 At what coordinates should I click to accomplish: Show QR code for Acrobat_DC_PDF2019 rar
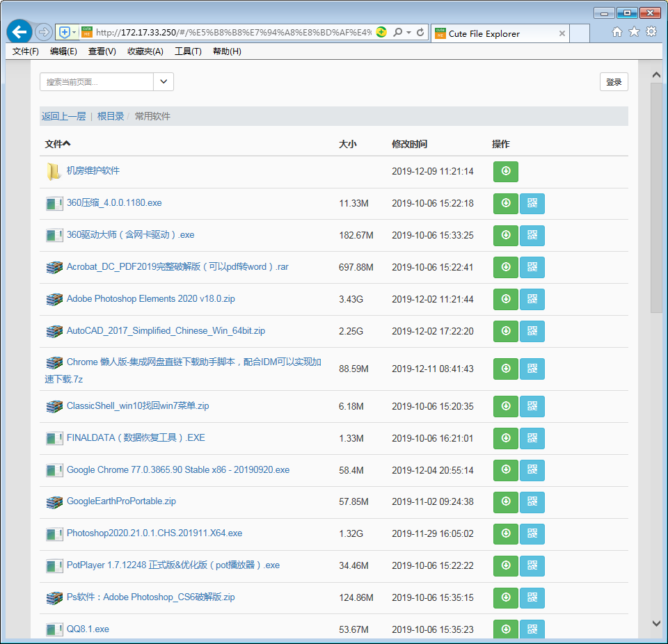point(532,267)
